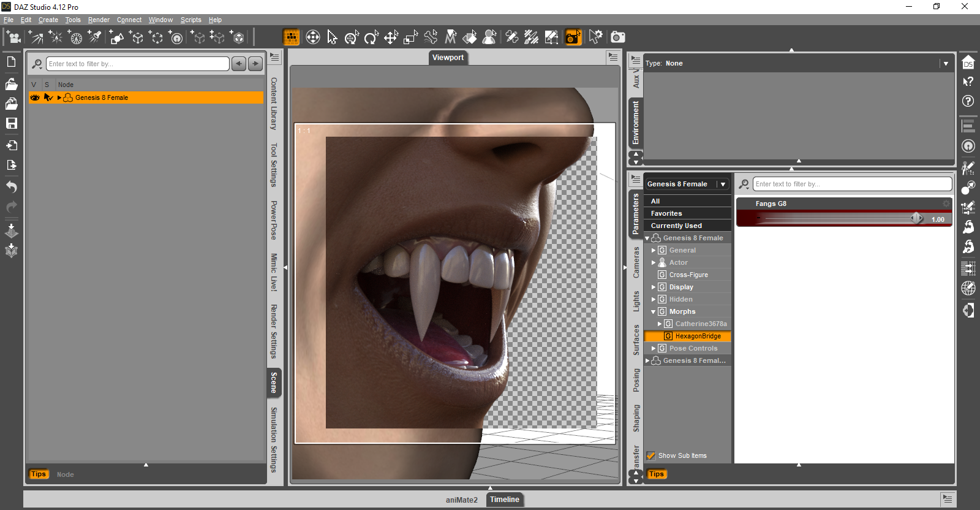
Task: Expand Genesis 8 Female in Scene tree
Action: click(59, 97)
